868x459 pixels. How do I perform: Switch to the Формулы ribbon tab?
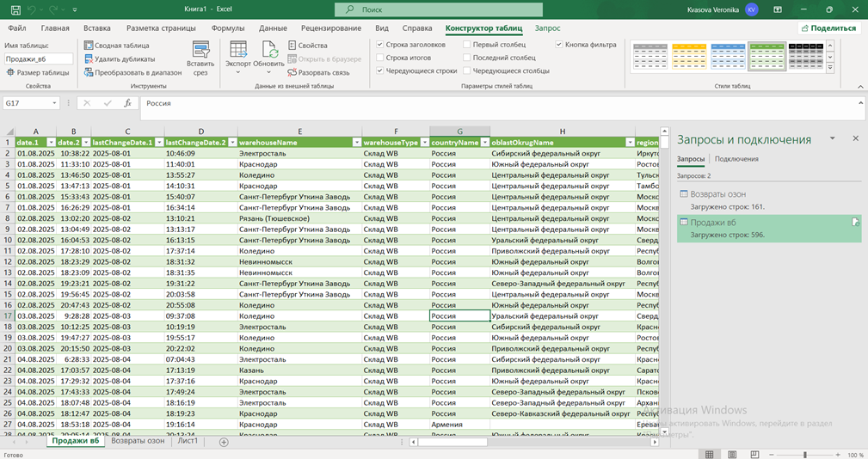pos(227,28)
